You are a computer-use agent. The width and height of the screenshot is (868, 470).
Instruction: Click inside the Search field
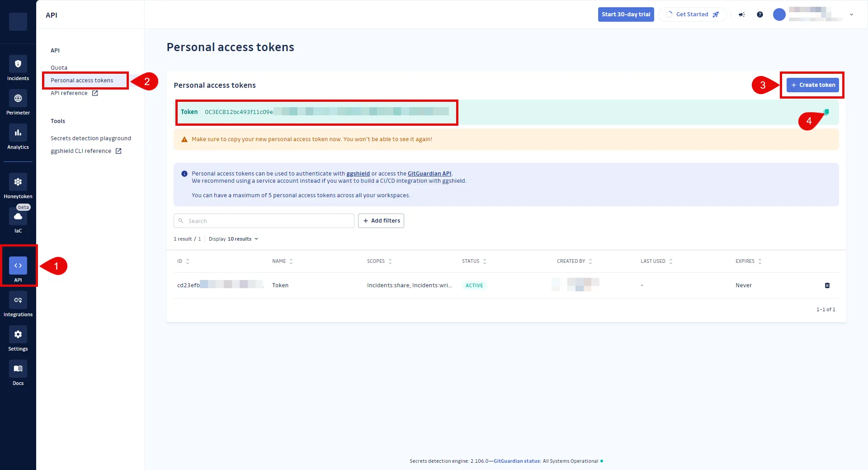(264, 221)
